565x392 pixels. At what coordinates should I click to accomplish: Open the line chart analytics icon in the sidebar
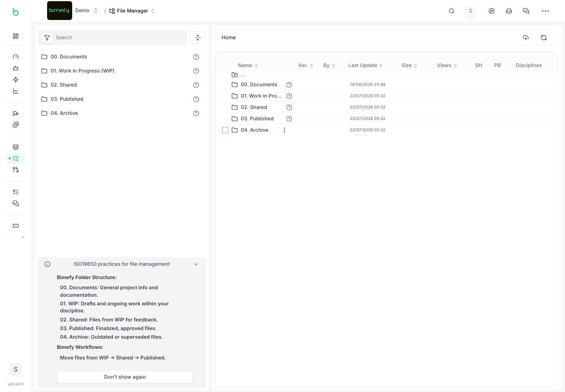16,91
